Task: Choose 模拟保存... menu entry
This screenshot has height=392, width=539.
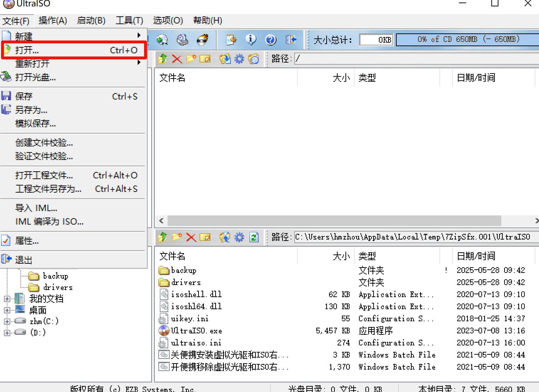Action: (73, 123)
